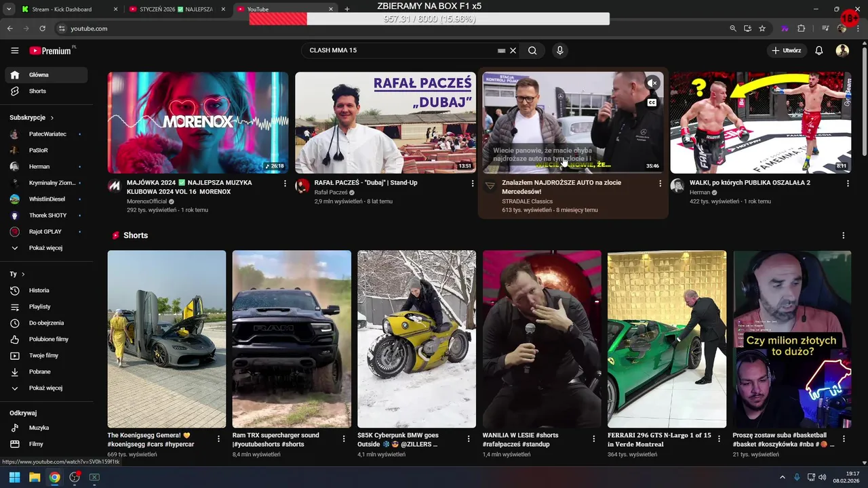The width and height of the screenshot is (868, 488).
Task: Switch to the STYCZEŃ 2026 browser tab
Action: [178, 9]
